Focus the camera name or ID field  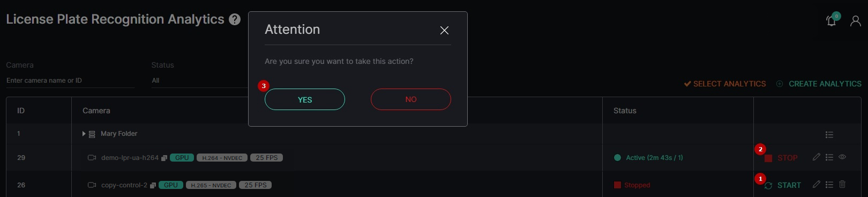(70, 81)
